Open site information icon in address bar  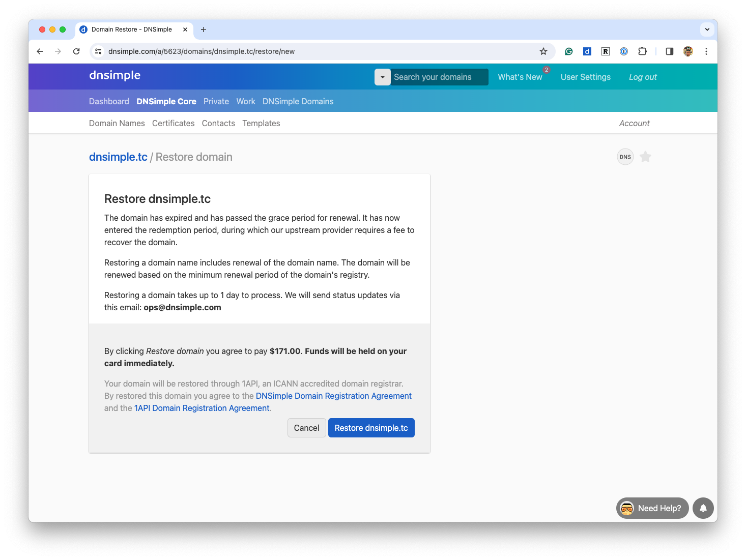click(99, 51)
